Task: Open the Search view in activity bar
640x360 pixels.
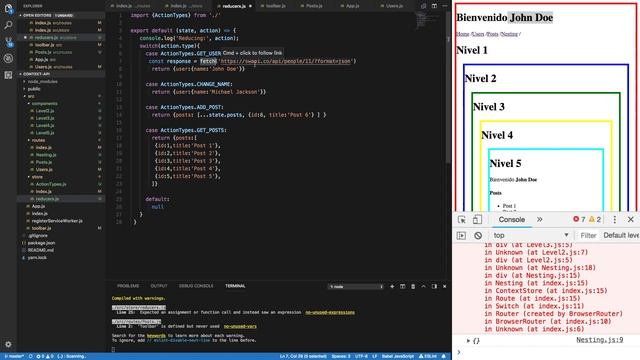Action: click(8, 25)
